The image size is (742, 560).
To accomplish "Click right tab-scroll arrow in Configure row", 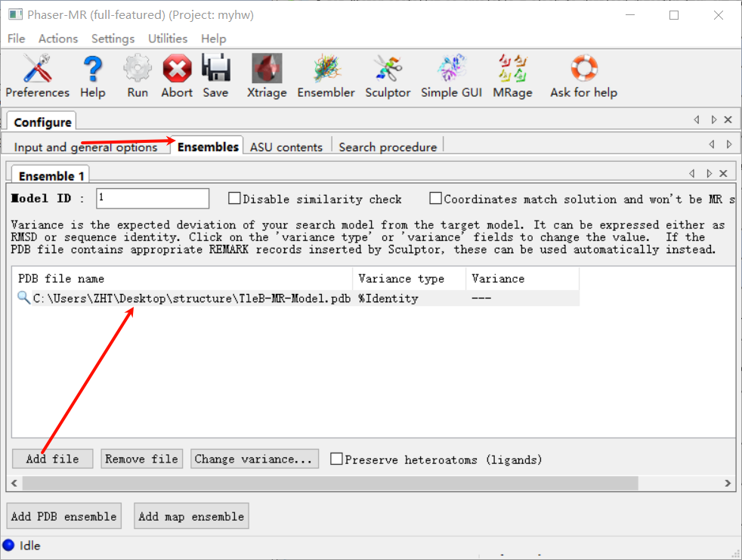I will (713, 119).
